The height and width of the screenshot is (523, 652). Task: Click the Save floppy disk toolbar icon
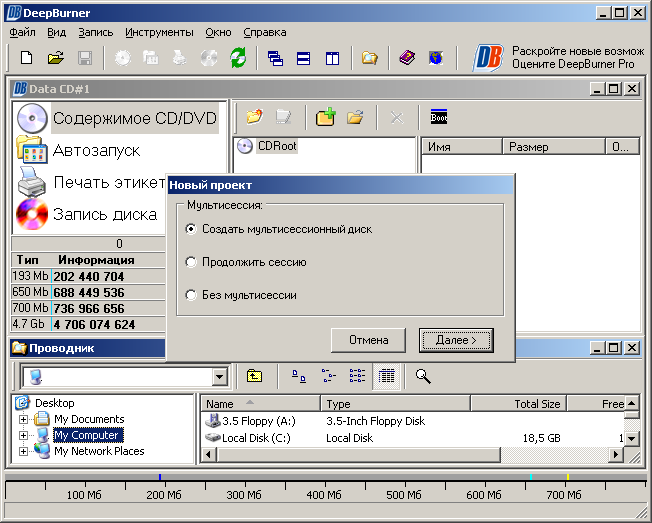pyautogui.click(x=85, y=58)
